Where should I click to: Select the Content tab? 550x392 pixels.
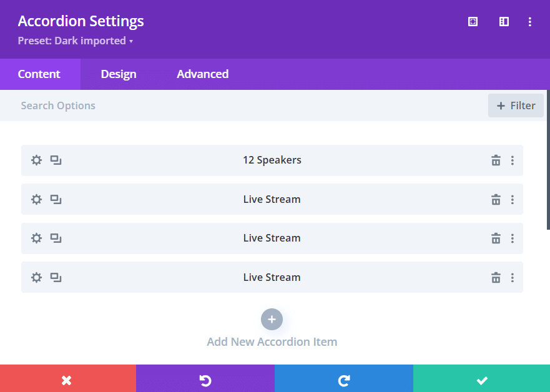(40, 74)
